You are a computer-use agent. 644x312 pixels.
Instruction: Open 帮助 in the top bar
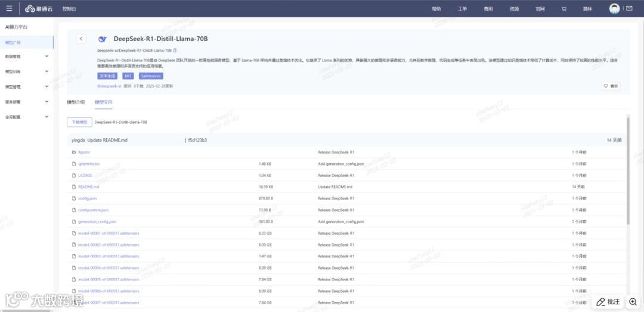[x=436, y=8]
